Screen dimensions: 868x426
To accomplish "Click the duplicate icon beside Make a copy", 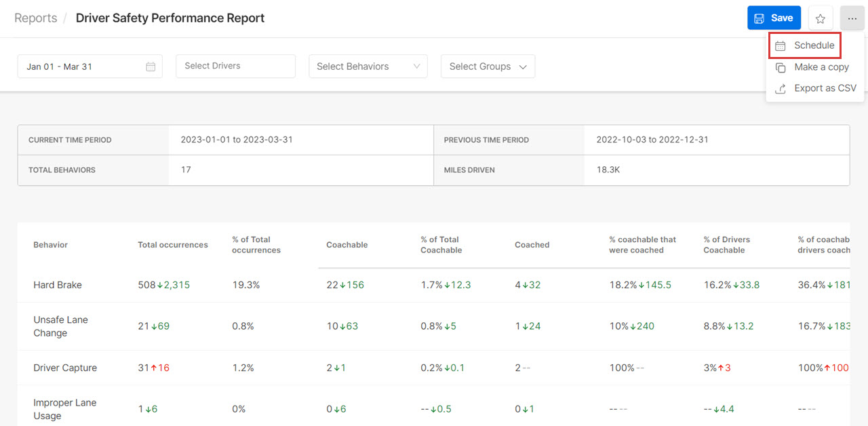I will pyautogui.click(x=781, y=66).
